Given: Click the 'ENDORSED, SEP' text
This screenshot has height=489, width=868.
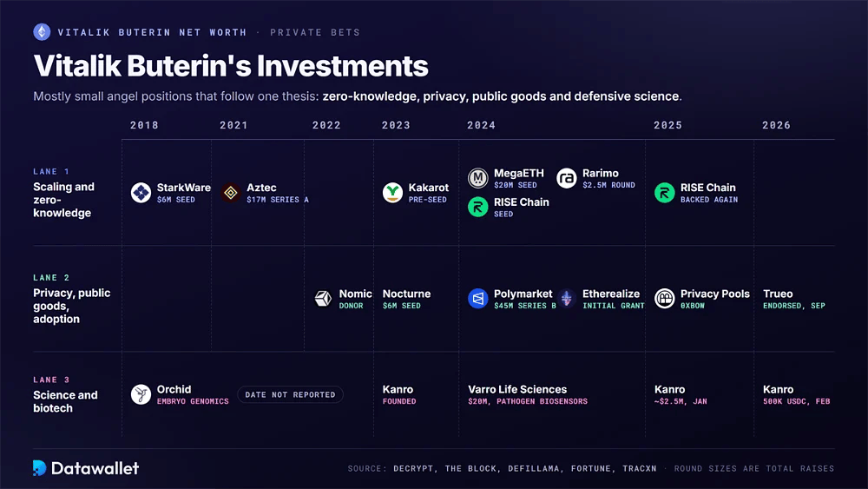Looking at the screenshot, I should [x=794, y=306].
